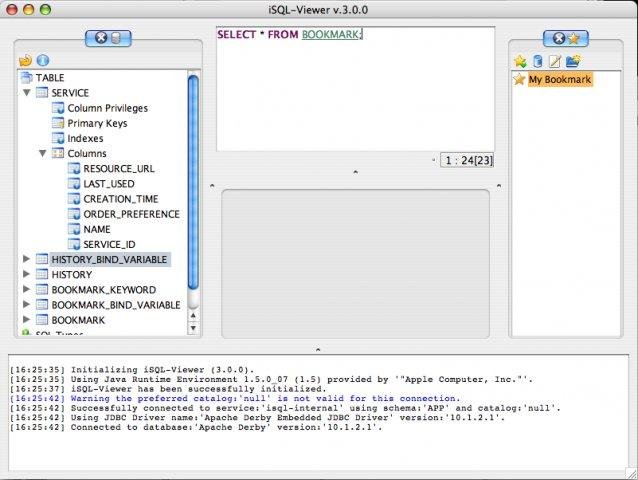The width and height of the screenshot is (638, 480).
Task: Select the SERVICE_ID column
Action: point(109,244)
